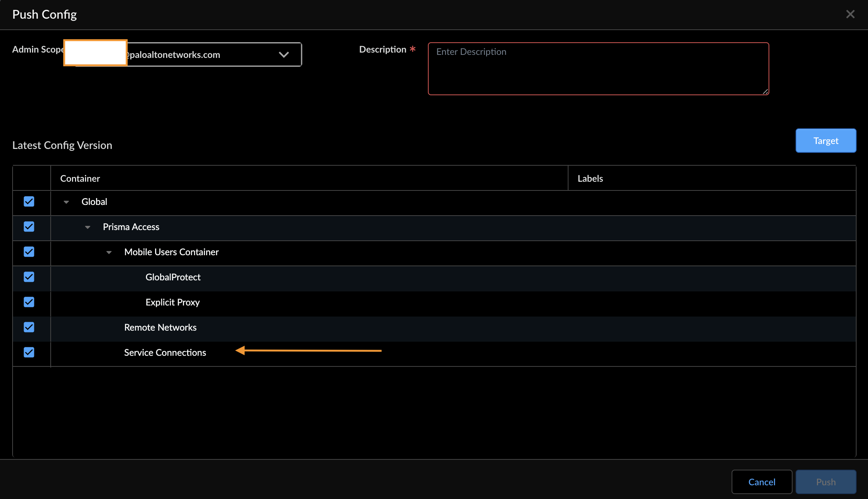Uncheck Mobile Users Container checkbox
This screenshot has height=499, width=868.
tap(29, 252)
